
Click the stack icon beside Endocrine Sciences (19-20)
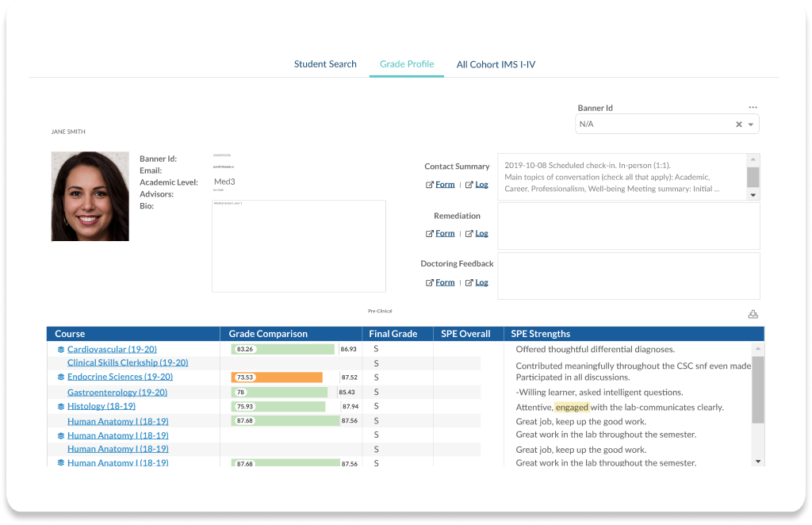point(61,377)
